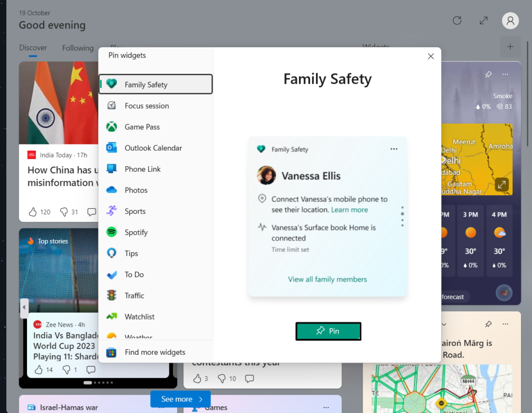The image size is (532, 413).
Task: Open the user profile account icon
Action: [510, 21]
